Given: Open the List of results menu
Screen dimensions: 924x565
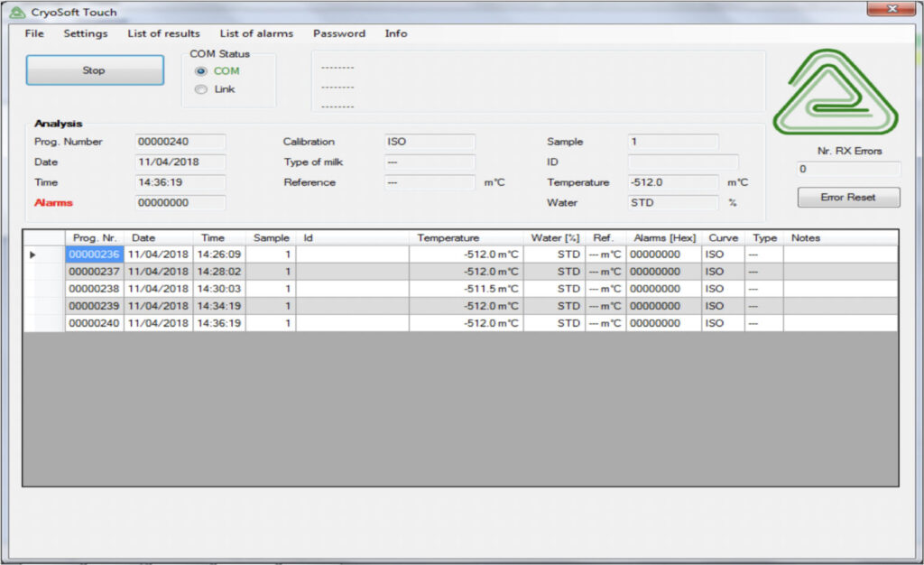Looking at the screenshot, I should 163,33.
